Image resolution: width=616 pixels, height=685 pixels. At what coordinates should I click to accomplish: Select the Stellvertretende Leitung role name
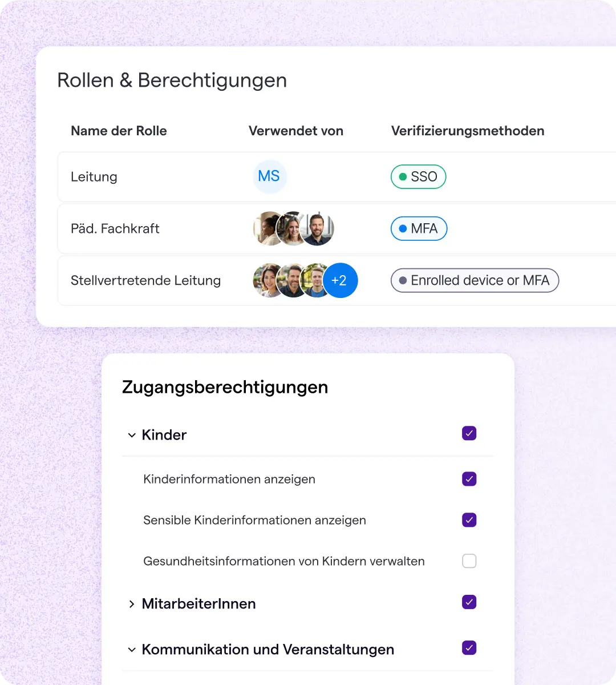pos(145,280)
